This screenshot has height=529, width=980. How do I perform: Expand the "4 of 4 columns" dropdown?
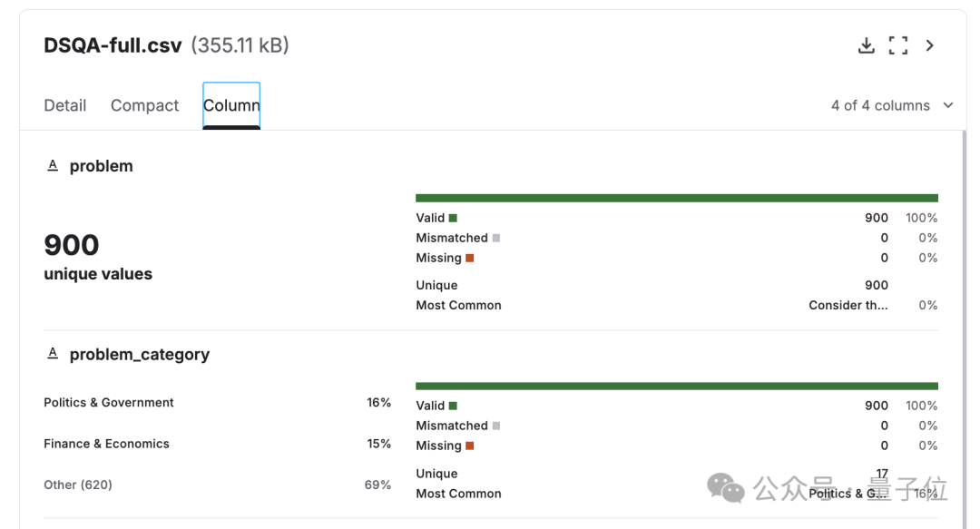[892, 105]
